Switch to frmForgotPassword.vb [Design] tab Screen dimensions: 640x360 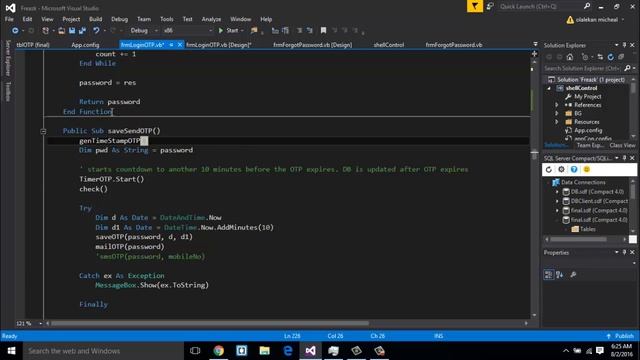pos(313,45)
